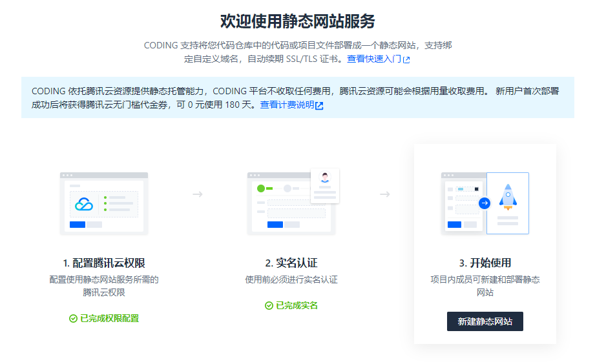Viewport: 595px width, 364px height.
Task: Click the description 项目内成员可新建和部署静态网站
Action: (485, 286)
